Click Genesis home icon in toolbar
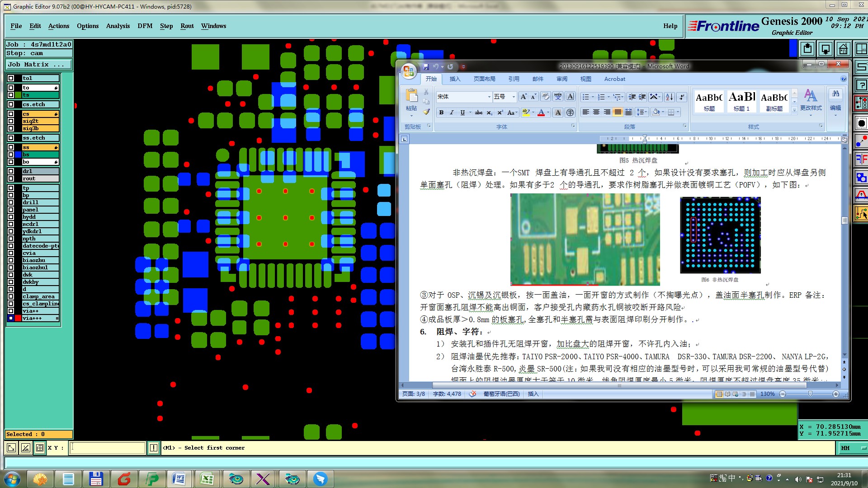This screenshot has width=868, height=488. tap(843, 49)
